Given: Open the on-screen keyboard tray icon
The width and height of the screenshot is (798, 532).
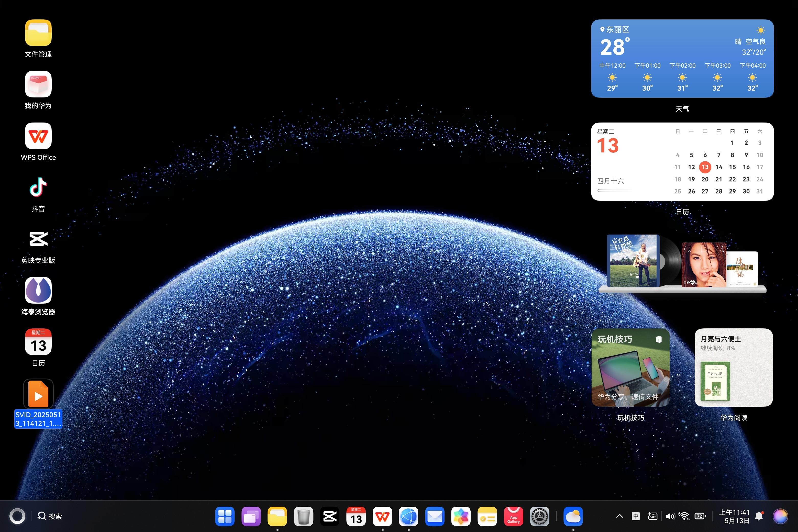Looking at the screenshot, I should (x=652, y=516).
